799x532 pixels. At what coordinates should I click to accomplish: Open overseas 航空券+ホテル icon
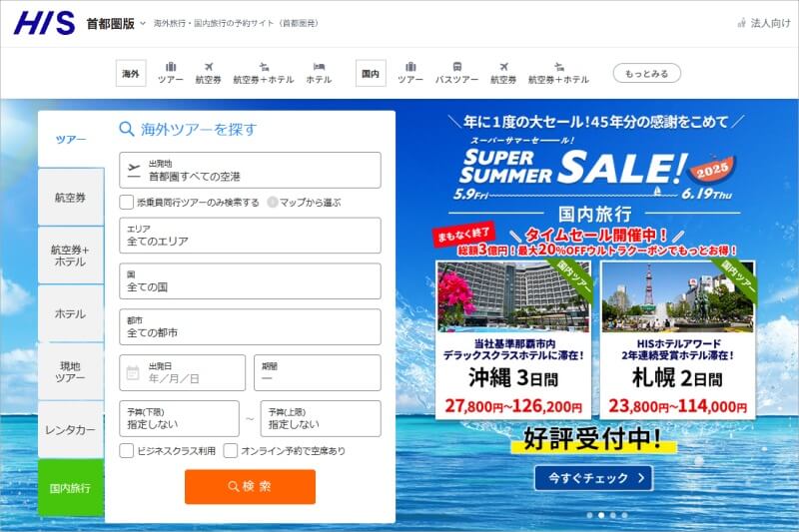(264, 67)
